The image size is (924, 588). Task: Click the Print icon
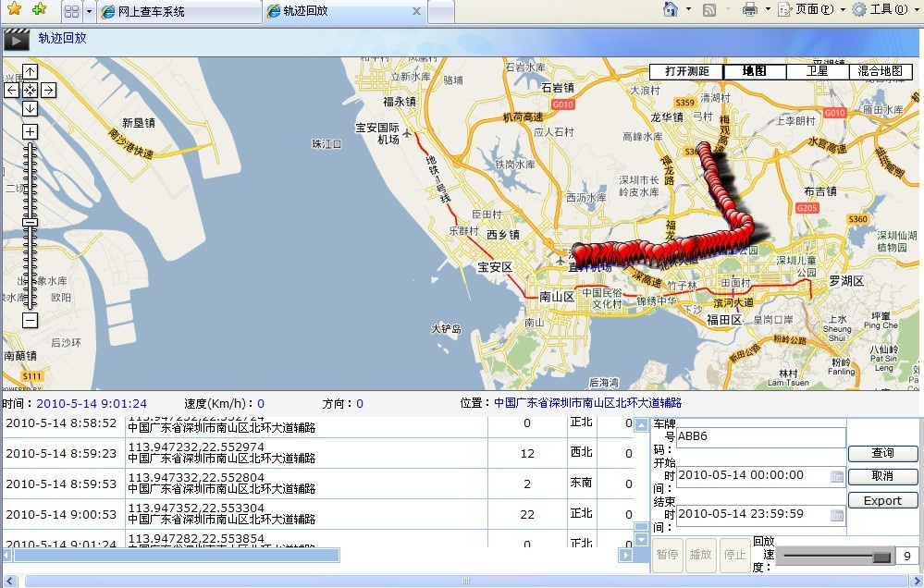[x=749, y=9]
